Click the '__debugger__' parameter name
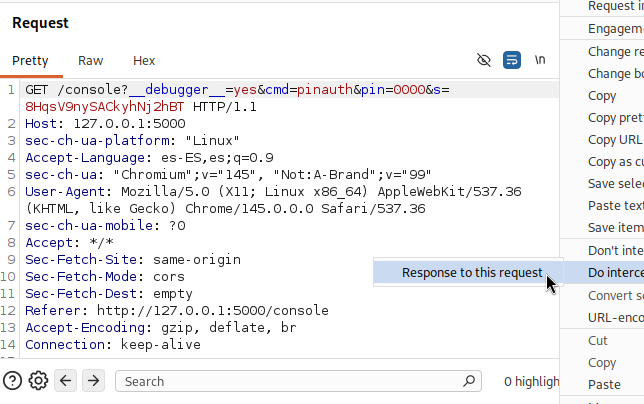This screenshot has width=644, height=404. [x=177, y=90]
